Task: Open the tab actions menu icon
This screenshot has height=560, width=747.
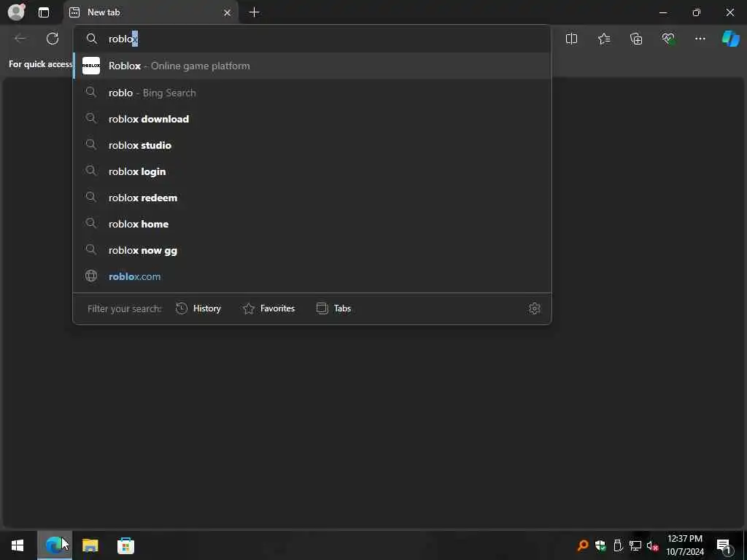Action: 44,12
